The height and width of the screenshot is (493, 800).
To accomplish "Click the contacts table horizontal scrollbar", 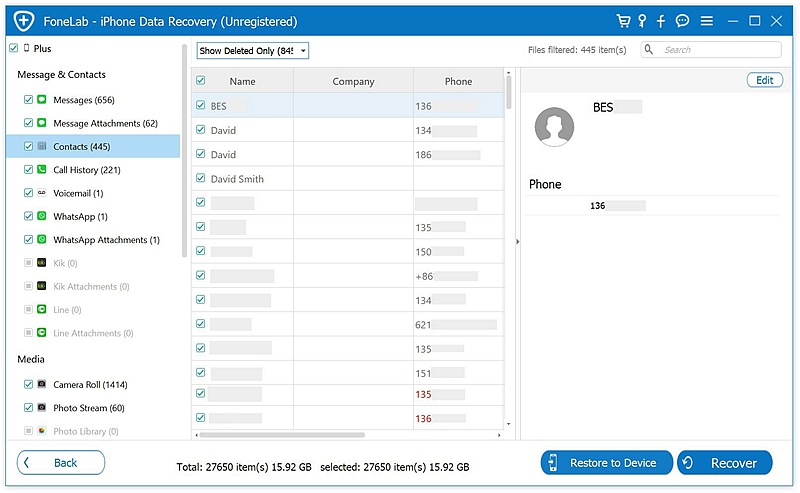I will (x=282, y=435).
